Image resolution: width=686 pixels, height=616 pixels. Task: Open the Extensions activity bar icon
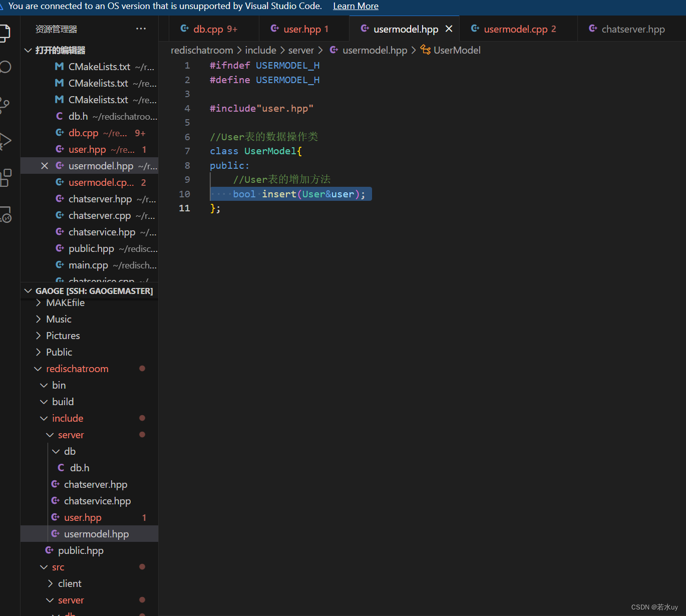click(x=6, y=178)
